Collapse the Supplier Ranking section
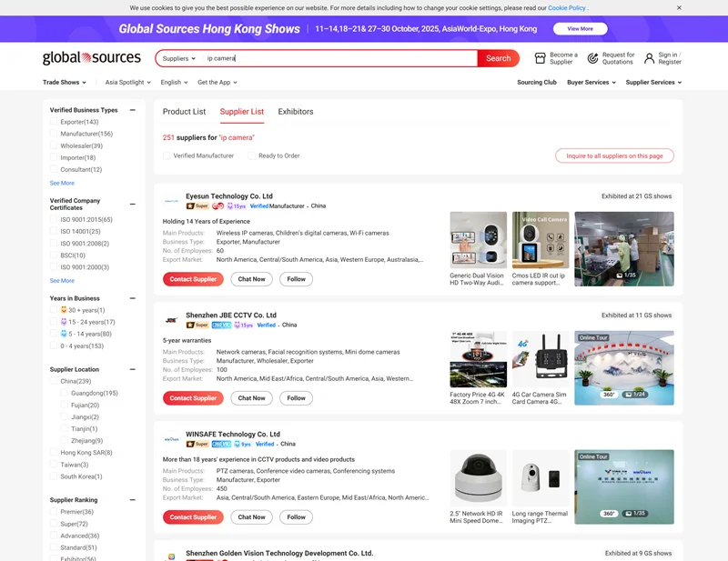 (x=133, y=500)
